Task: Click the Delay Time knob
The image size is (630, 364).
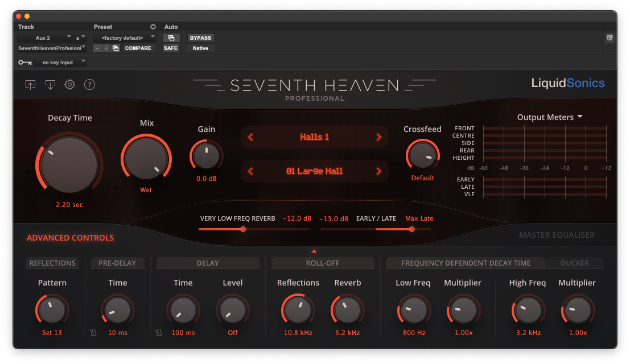Action: click(183, 310)
